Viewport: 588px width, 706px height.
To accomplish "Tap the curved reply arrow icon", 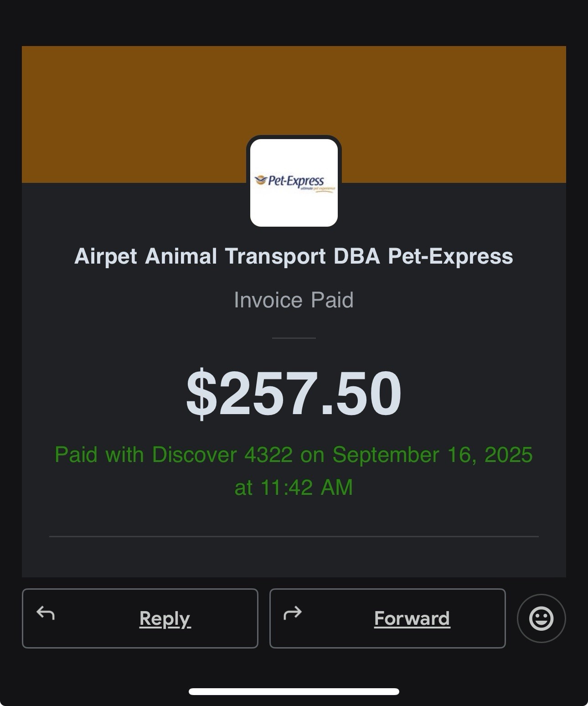I will [x=46, y=613].
